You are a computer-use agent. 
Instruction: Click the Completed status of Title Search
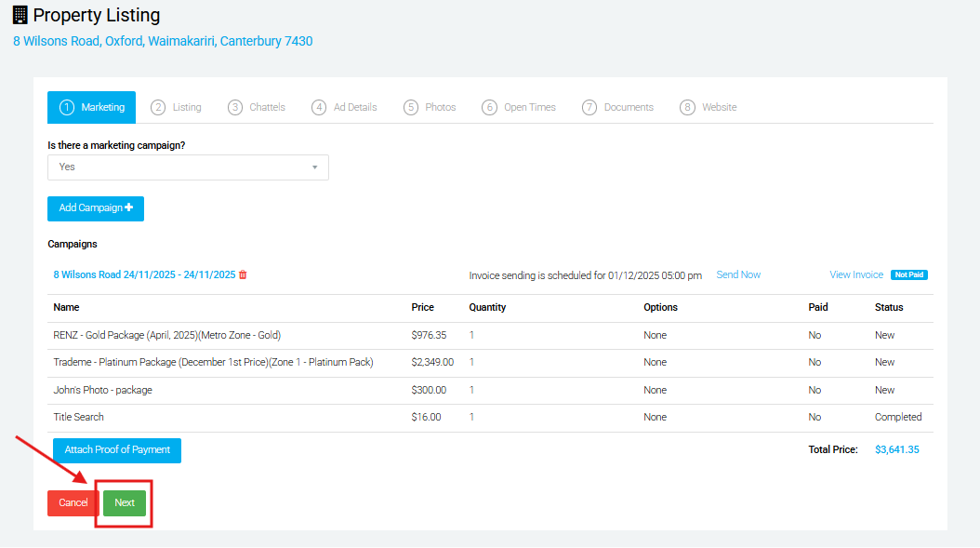(898, 417)
